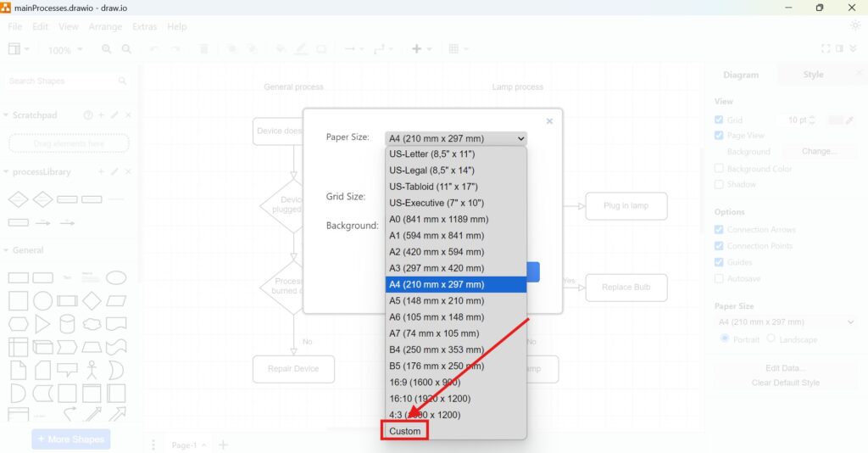
Task: Click the delete trash icon in toolbar
Action: tap(203, 50)
